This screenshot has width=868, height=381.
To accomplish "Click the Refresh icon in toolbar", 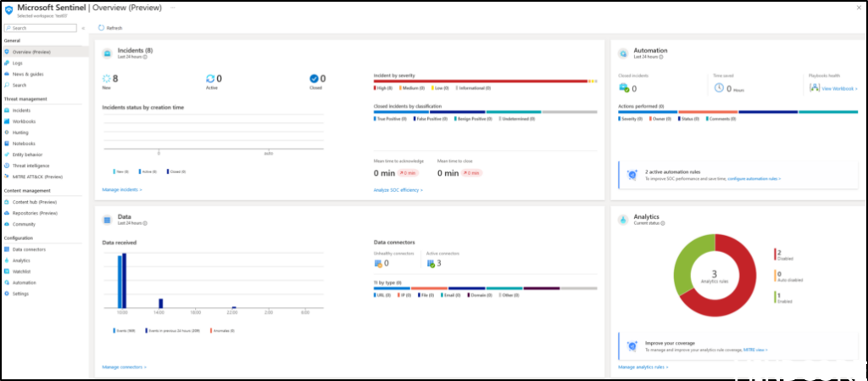I will tap(102, 28).
